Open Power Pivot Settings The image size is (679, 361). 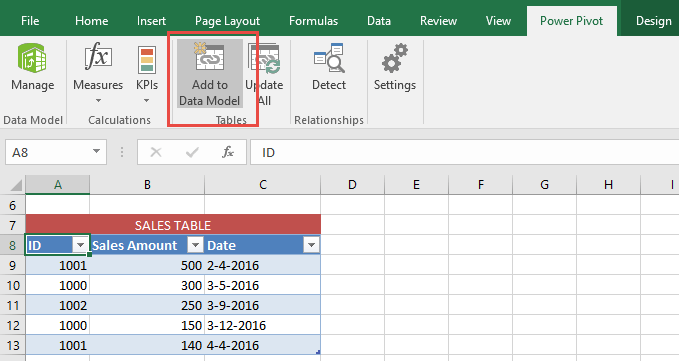point(394,68)
